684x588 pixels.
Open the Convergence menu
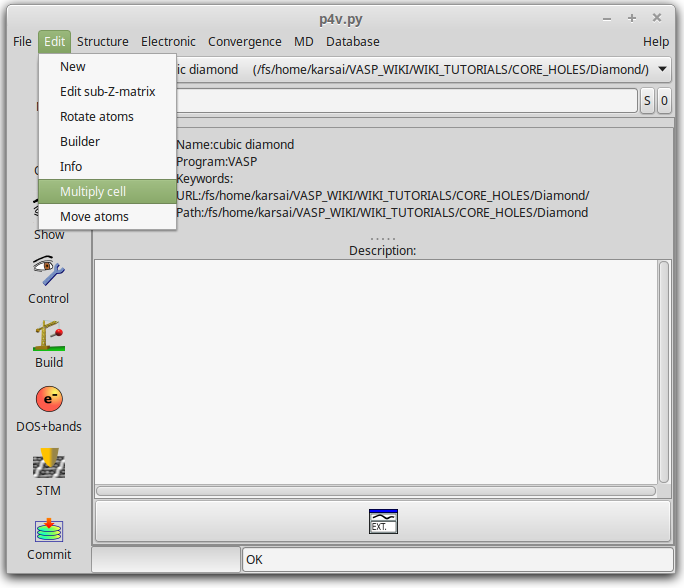click(x=245, y=42)
